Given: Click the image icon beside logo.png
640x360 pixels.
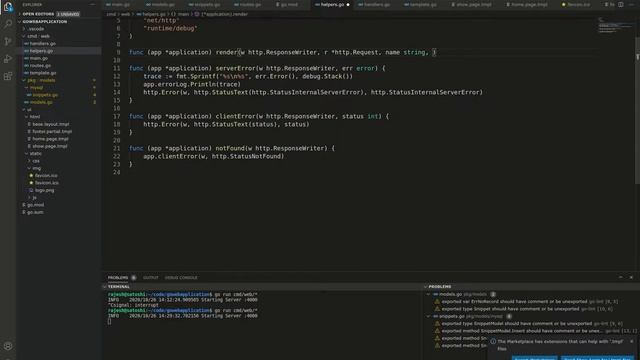Looking at the screenshot, I should coord(31,190).
